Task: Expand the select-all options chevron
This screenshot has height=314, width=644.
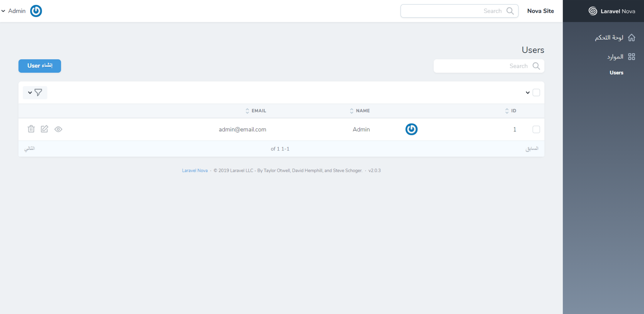Action: 527,93
